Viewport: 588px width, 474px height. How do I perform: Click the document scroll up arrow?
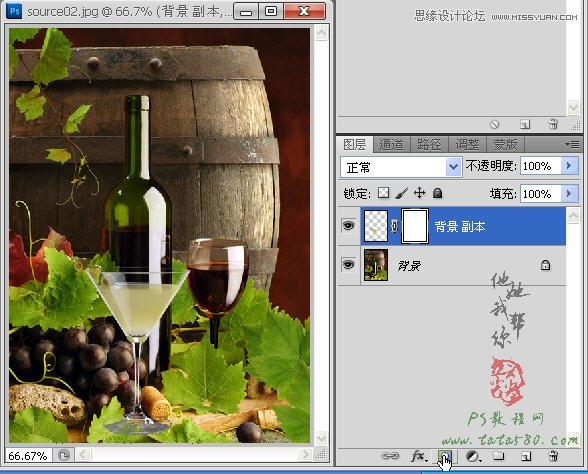pos(321,33)
